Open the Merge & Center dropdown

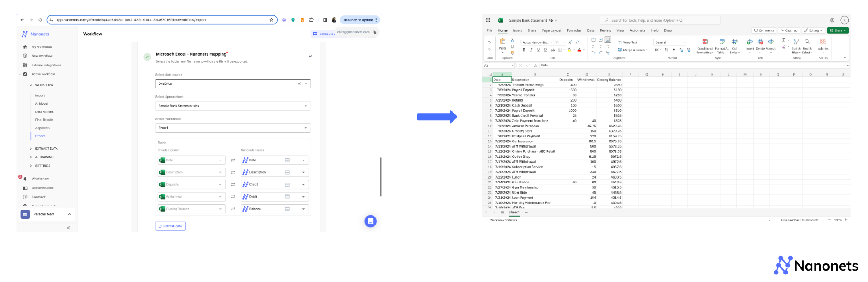[x=647, y=50]
